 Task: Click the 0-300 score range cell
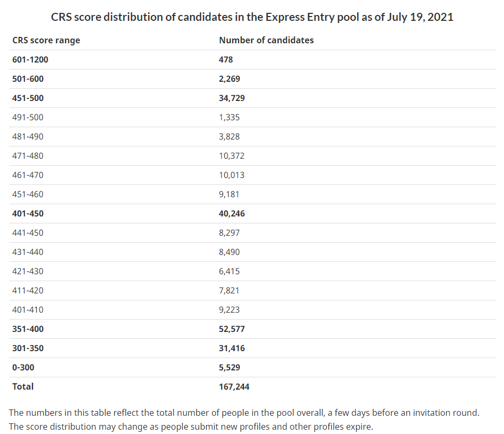(x=23, y=367)
